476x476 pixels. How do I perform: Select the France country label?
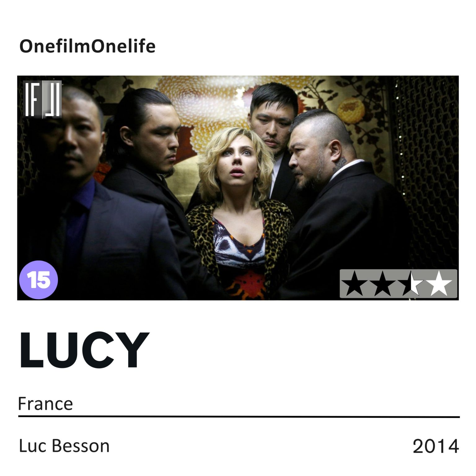(x=46, y=403)
